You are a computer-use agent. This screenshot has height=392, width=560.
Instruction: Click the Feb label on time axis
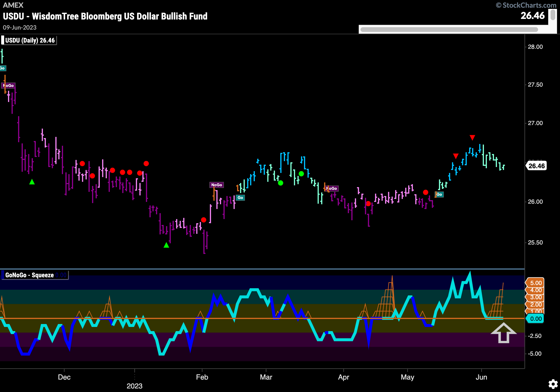point(202,377)
